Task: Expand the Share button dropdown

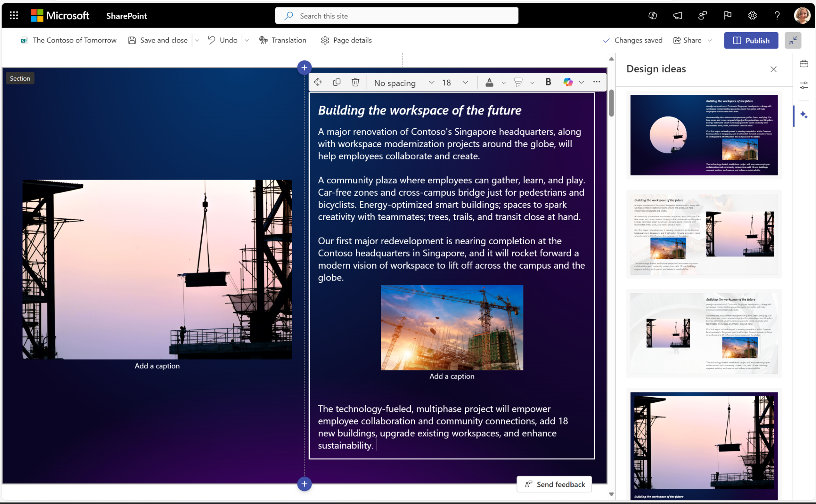Action: (711, 40)
